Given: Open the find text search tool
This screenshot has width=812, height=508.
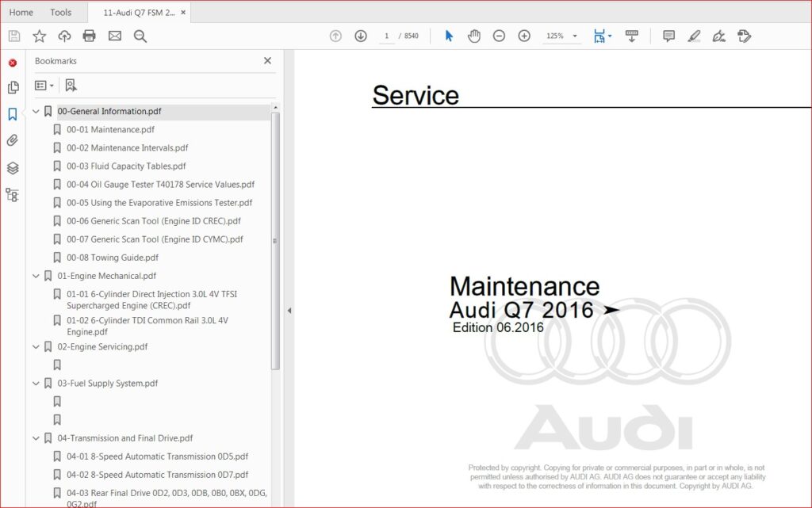Looking at the screenshot, I should pos(140,36).
